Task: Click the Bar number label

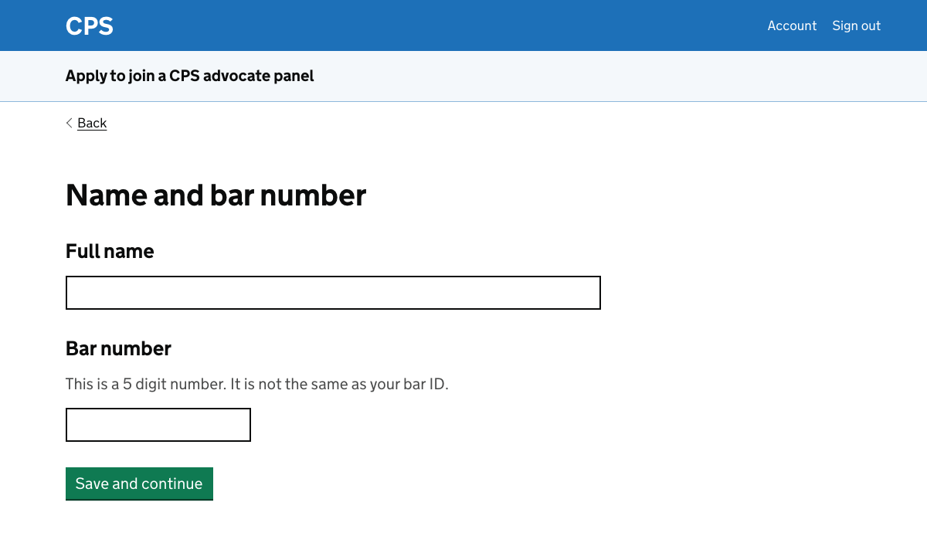Action: (x=118, y=348)
